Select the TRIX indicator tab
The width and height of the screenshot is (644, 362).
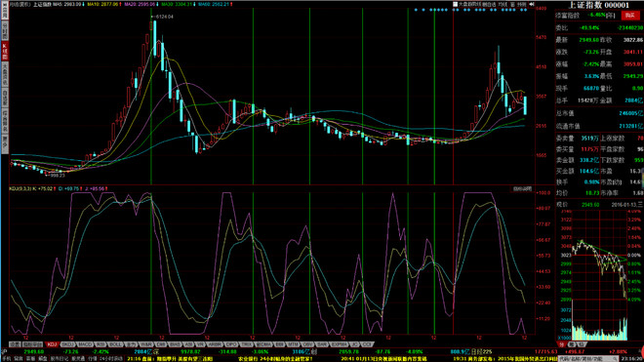[247, 344]
